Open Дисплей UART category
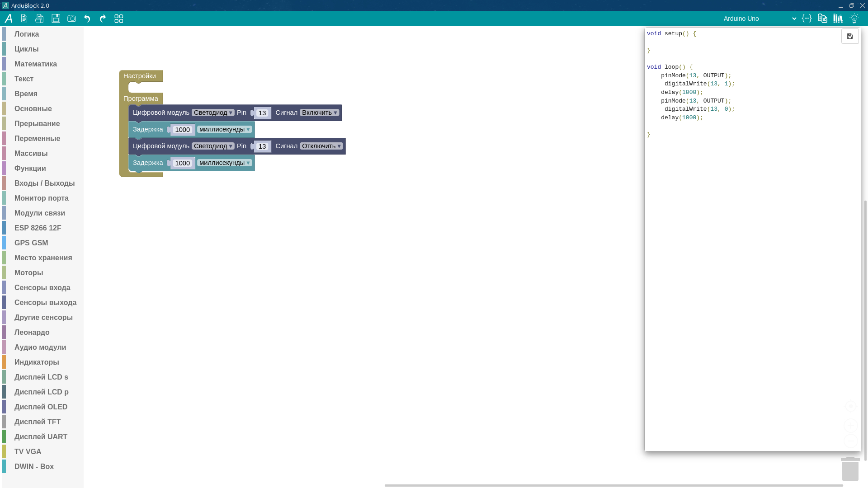868x488 pixels. pyautogui.click(x=42, y=436)
